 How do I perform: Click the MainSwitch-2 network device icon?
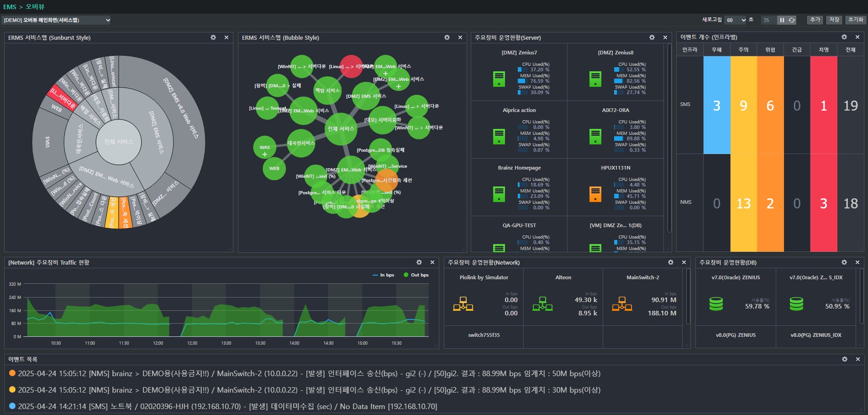tap(622, 303)
